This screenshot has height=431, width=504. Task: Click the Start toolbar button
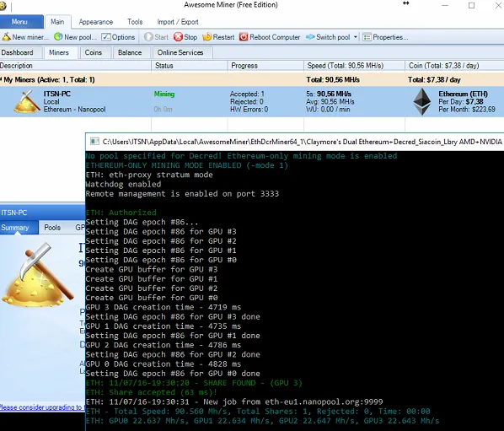tap(156, 37)
